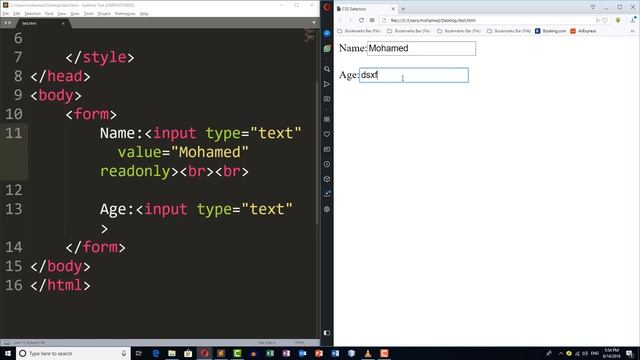Screen dimensions: 640x360
Task: Reload the test.html page in Opera
Action: coord(361,20)
